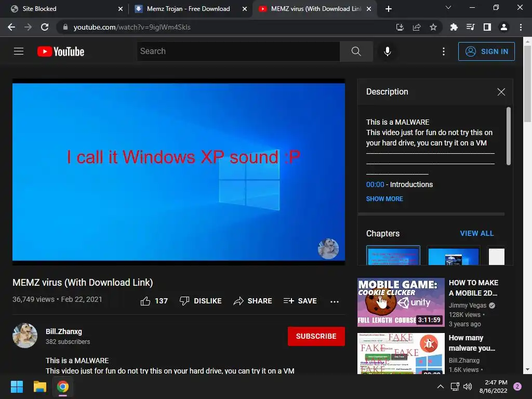Expand description with SHOW MORE
The image size is (532, 399).
pyautogui.click(x=384, y=199)
